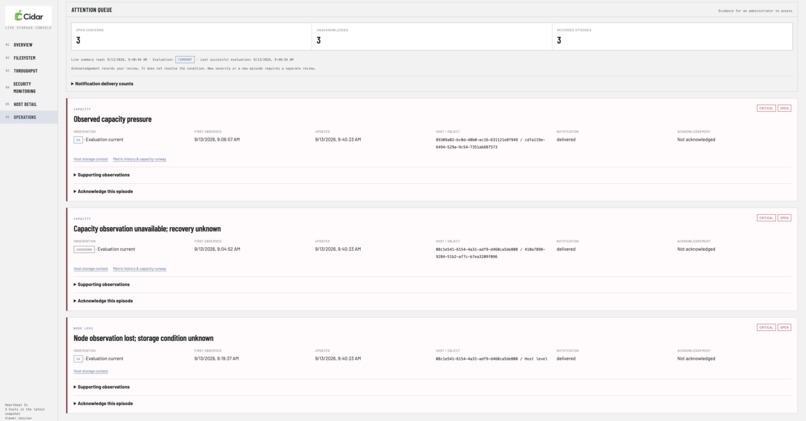Click CRITICAL badge on Capacity observation unavailable
Screen dimensions: 806x421
point(766,218)
